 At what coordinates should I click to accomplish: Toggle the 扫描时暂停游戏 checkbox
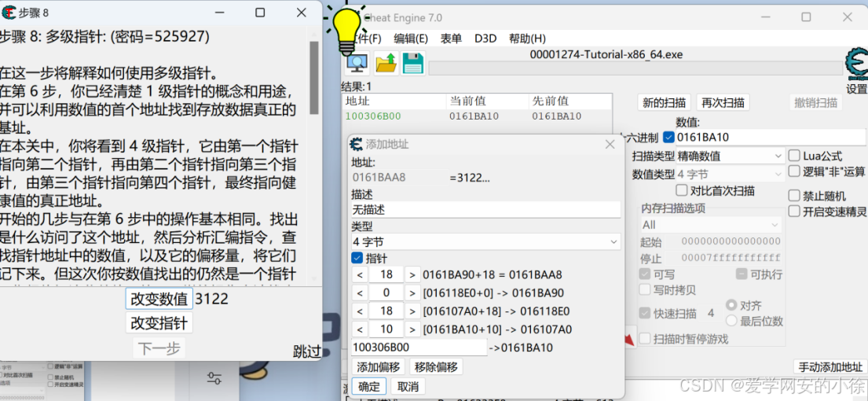[645, 338]
